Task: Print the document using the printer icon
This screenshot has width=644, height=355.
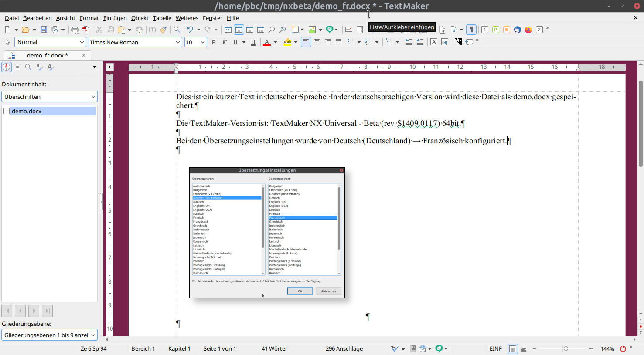Action: [x=75, y=30]
